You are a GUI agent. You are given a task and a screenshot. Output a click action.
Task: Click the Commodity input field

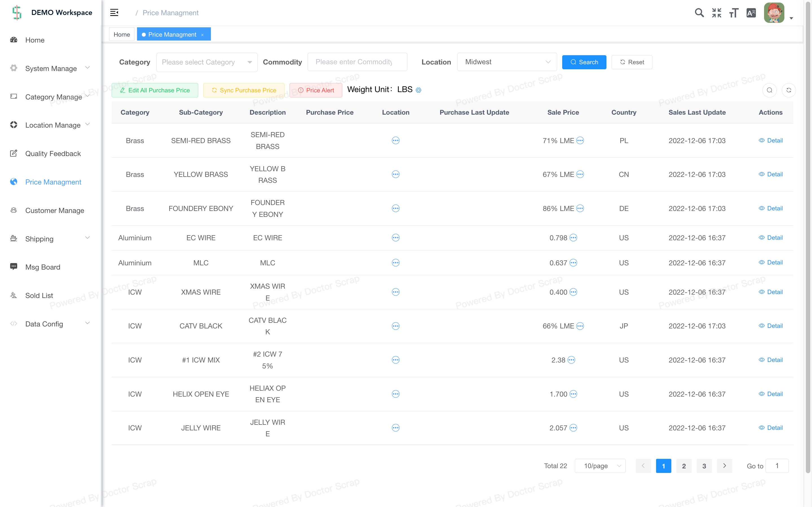point(357,62)
